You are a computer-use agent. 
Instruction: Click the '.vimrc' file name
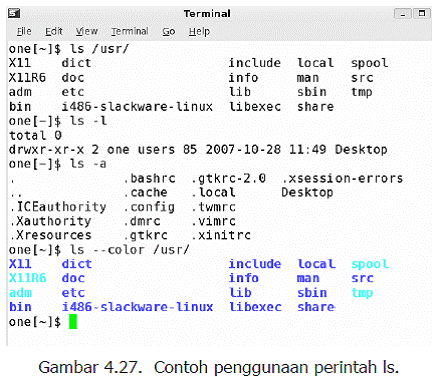tap(214, 221)
